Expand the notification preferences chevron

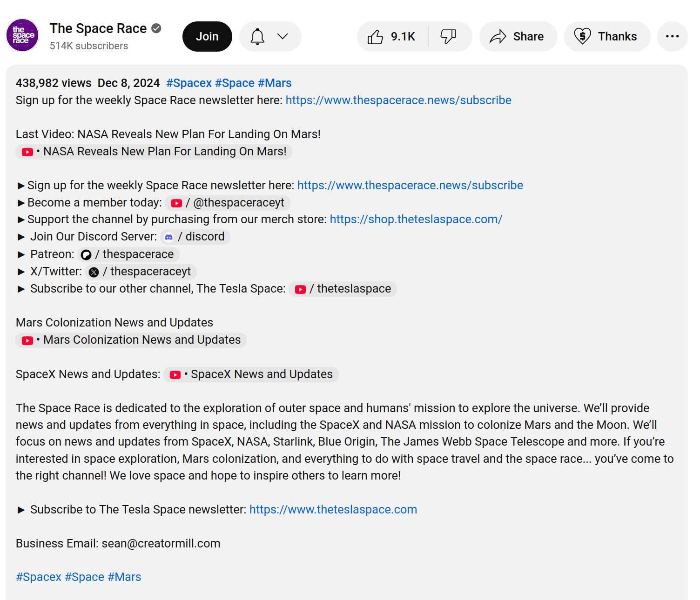pyautogui.click(x=283, y=37)
